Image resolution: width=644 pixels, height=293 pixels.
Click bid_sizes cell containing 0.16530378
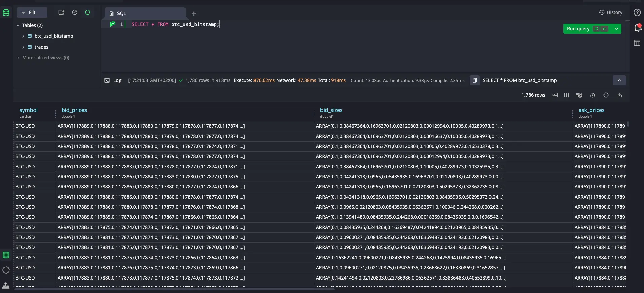(x=443, y=146)
